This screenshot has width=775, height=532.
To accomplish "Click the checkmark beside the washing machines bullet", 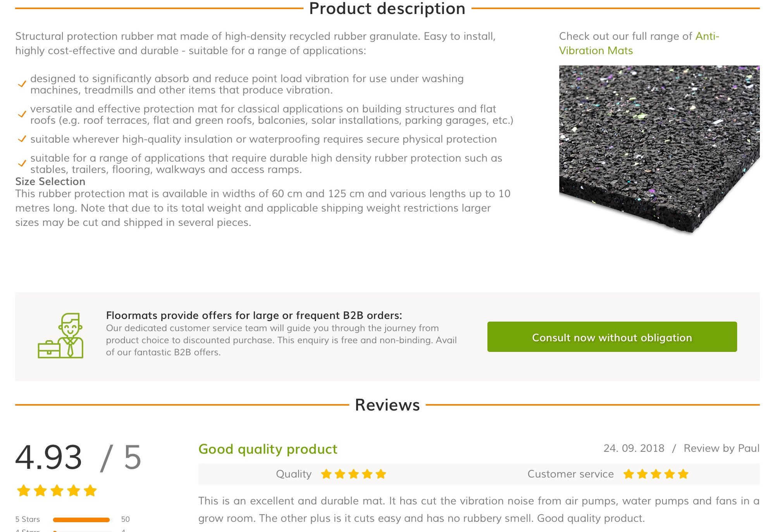I will (22, 84).
